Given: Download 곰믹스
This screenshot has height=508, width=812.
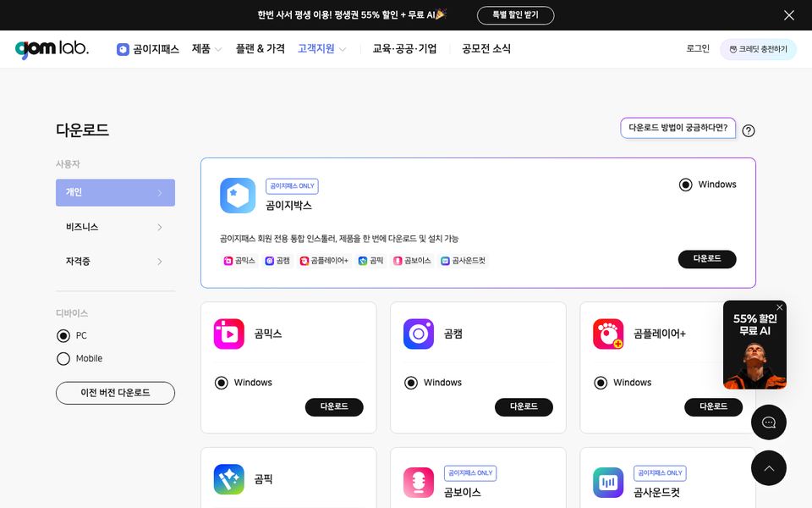Looking at the screenshot, I should coord(334,407).
